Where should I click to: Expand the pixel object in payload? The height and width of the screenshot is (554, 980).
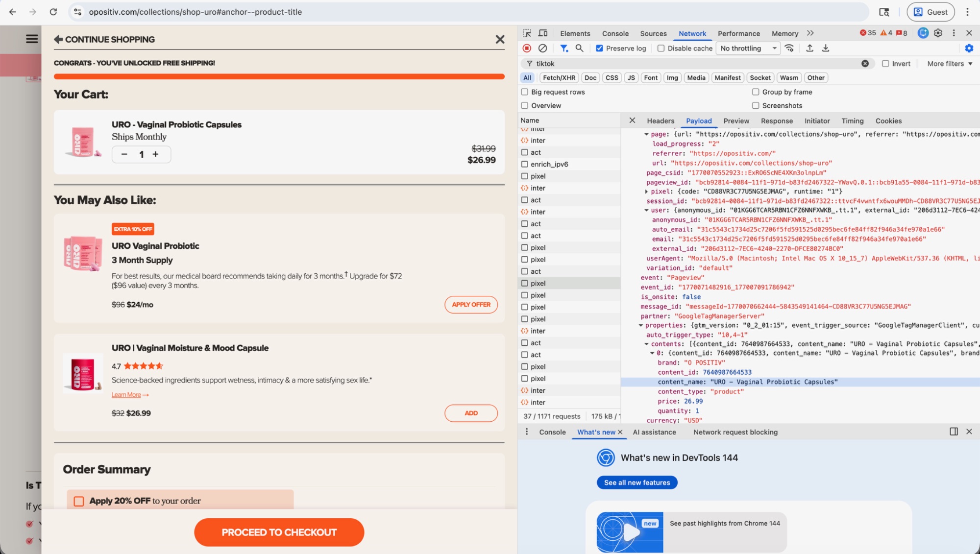tap(647, 192)
